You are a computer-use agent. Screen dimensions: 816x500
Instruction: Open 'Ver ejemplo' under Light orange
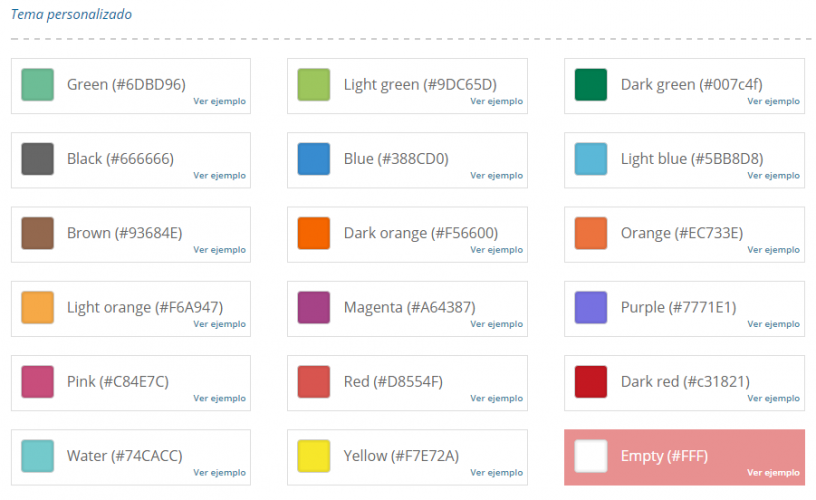tap(219, 324)
